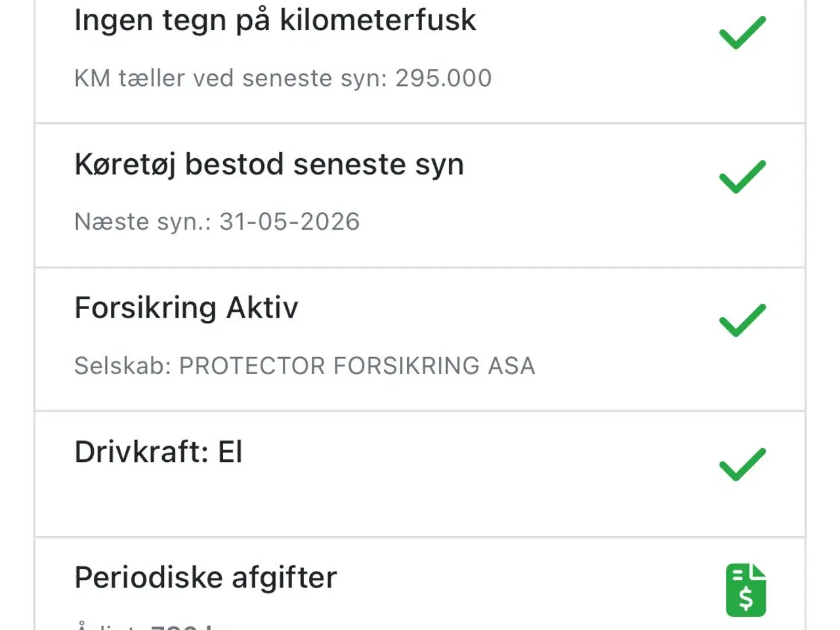Click the Næste syn label text
Viewport: 840px width, 630px height.
142,222
